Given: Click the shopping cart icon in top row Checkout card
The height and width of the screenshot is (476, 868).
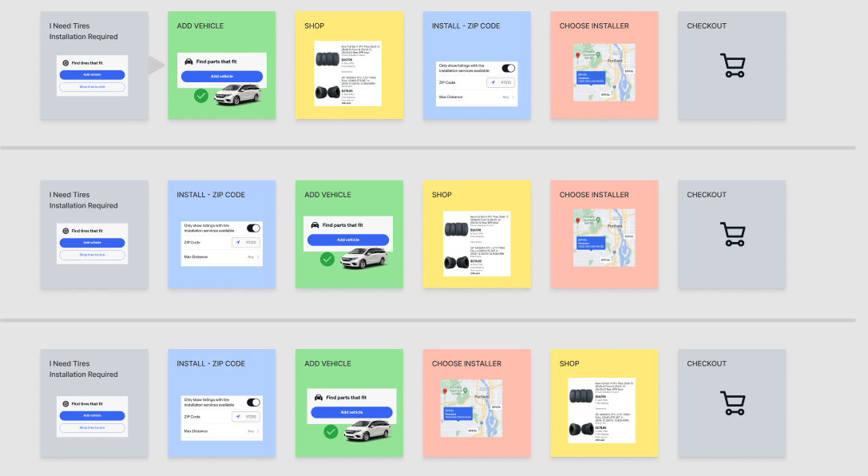Looking at the screenshot, I should coord(733,65).
